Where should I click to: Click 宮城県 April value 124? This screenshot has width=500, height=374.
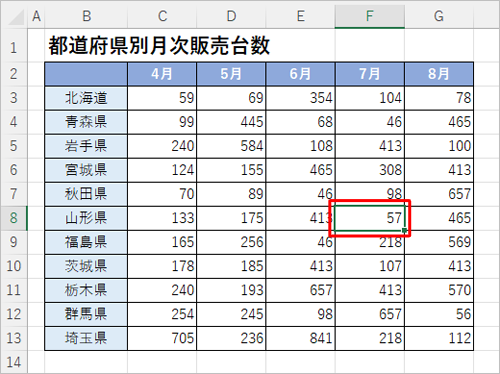(162, 170)
